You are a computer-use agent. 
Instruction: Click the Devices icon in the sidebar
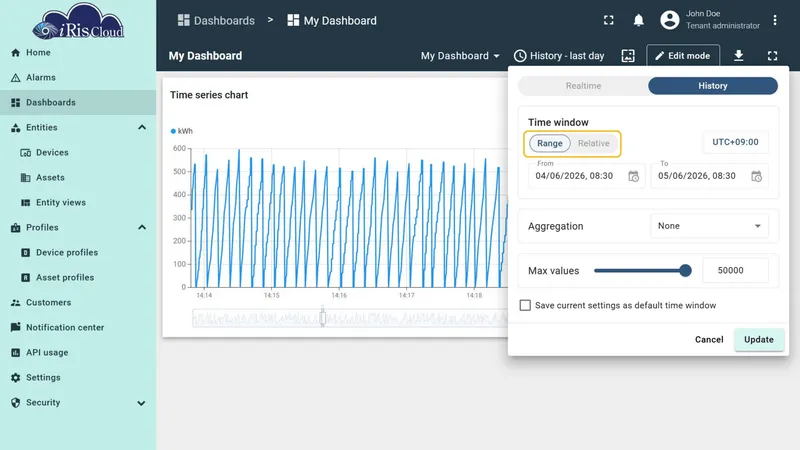tap(26, 153)
